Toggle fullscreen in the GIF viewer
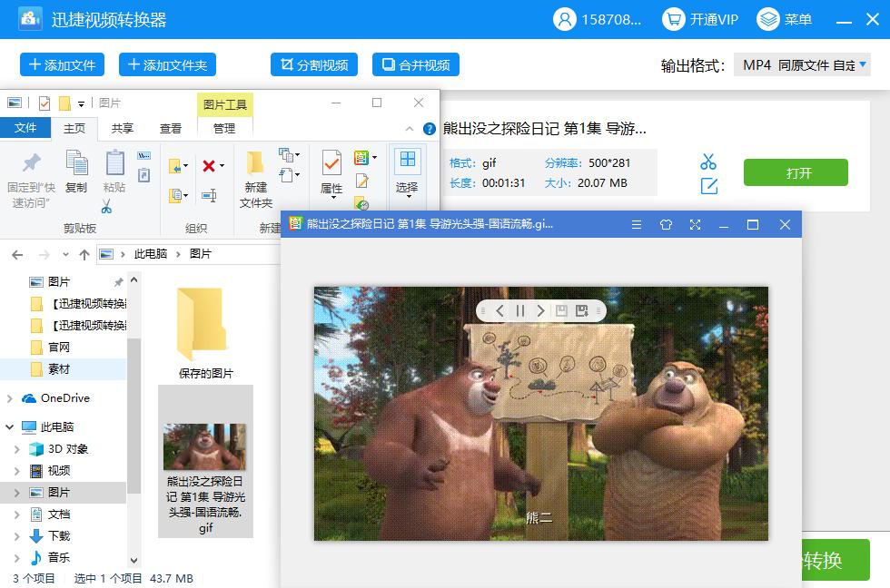The image size is (890, 588). click(x=695, y=225)
